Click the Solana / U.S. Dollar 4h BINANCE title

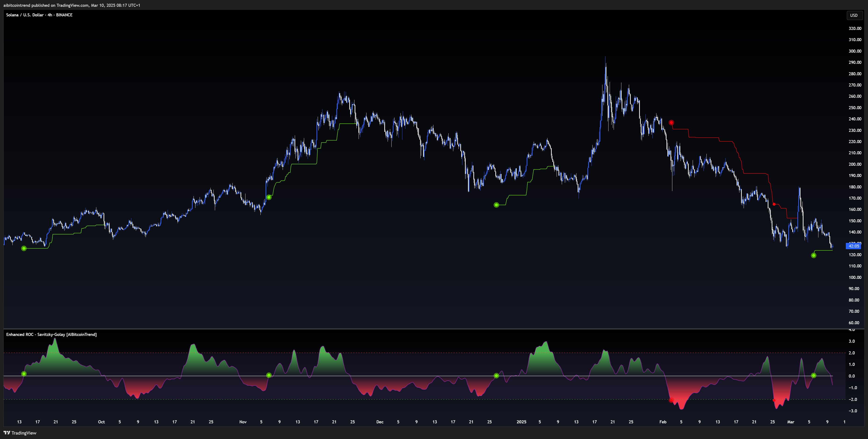click(x=39, y=15)
